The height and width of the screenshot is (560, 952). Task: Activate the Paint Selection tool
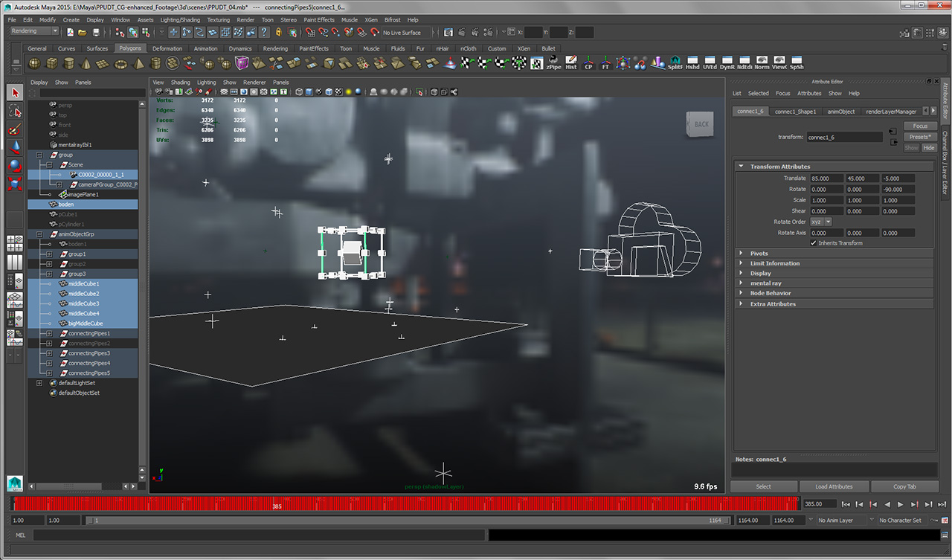coord(15,129)
